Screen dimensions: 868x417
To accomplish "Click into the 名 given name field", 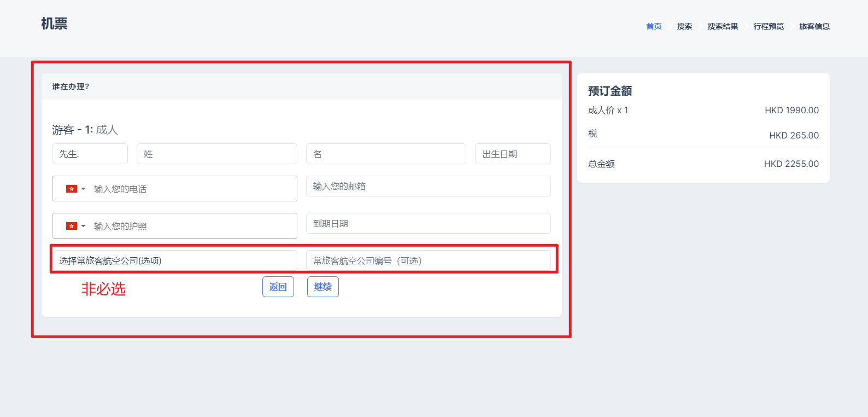I will point(386,154).
